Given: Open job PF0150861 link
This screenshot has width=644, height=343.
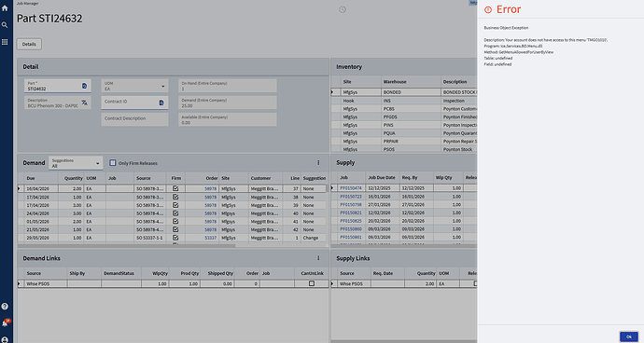Looking at the screenshot, I should tap(351, 237).
